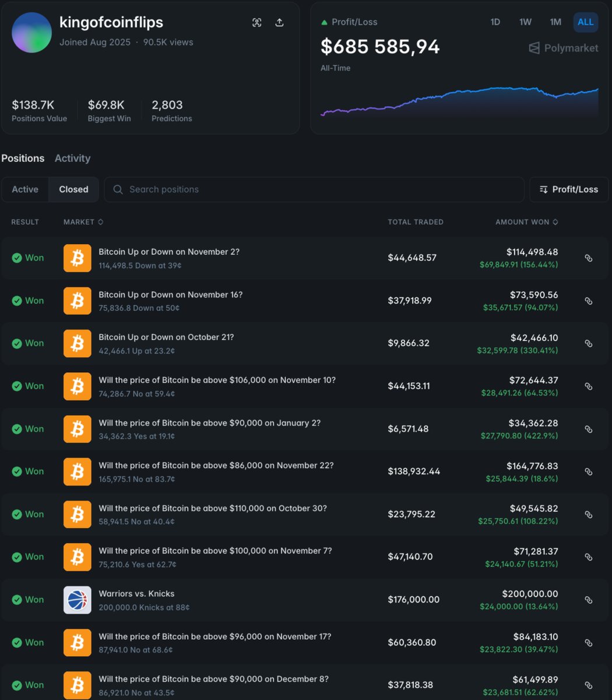The height and width of the screenshot is (700, 612).
Task: Switch to Active positions filter
Action: point(25,190)
